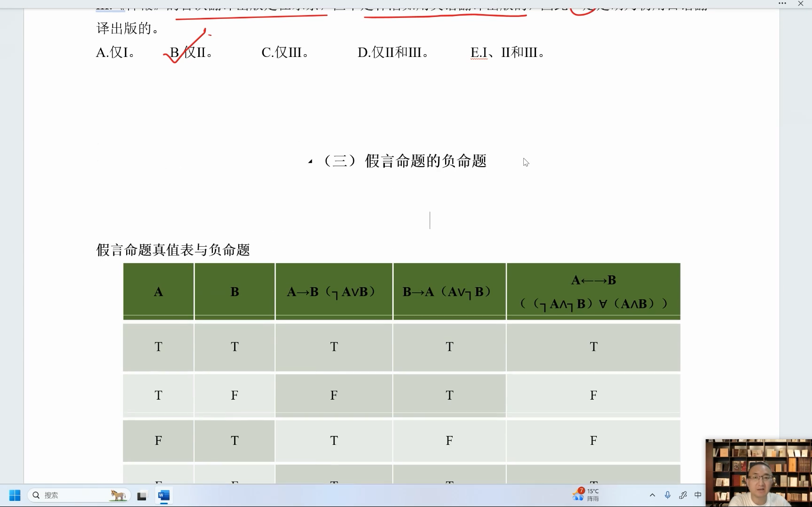
Task: Click the presenter webcam thumbnail
Action: point(758,473)
